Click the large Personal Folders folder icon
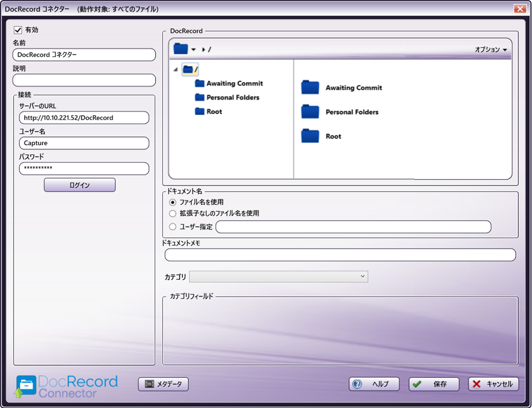This screenshot has width=532, height=408. [310, 112]
